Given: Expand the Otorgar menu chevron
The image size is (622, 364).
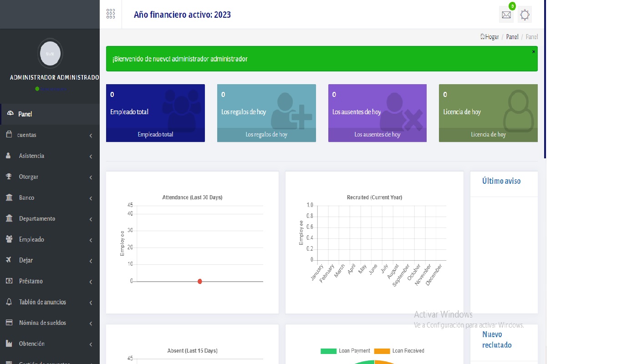Looking at the screenshot, I should pos(91,177).
